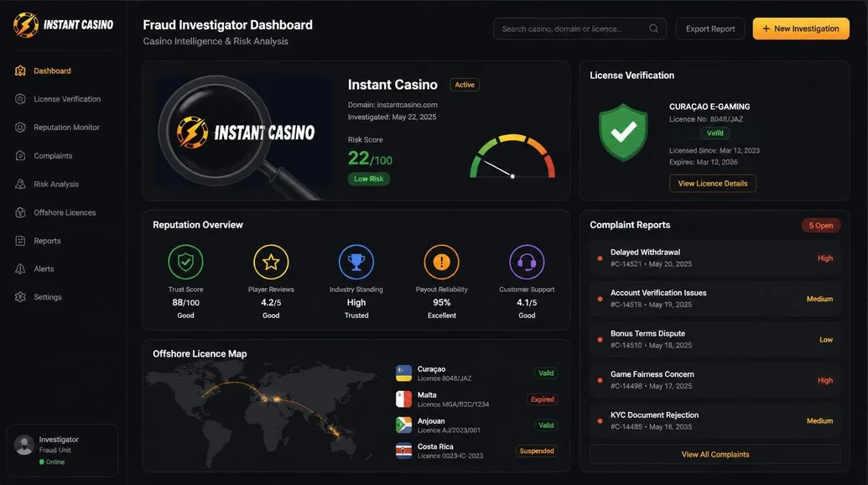
Task: Click the Customer Support headset icon
Action: 527,262
